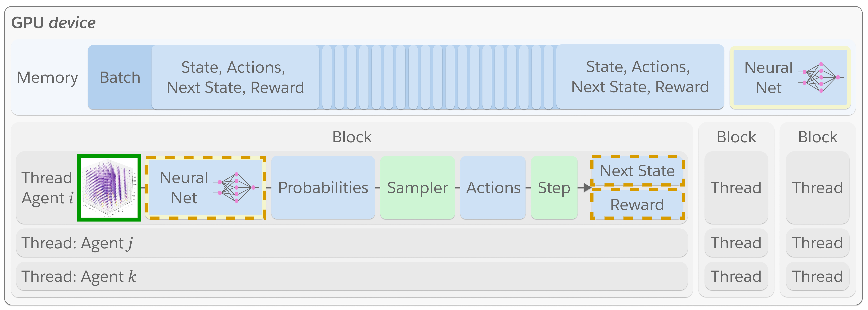
Task: Click the network graph icon in Agent i thread
Action: (236, 188)
